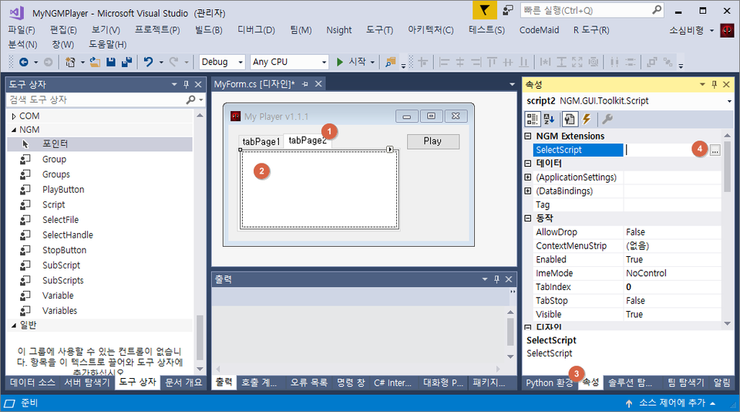Image resolution: width=740 pixels, height=412 pixels.
Task: Click the Groups control icon in toolbox
Action: click(x=25, y=174)
